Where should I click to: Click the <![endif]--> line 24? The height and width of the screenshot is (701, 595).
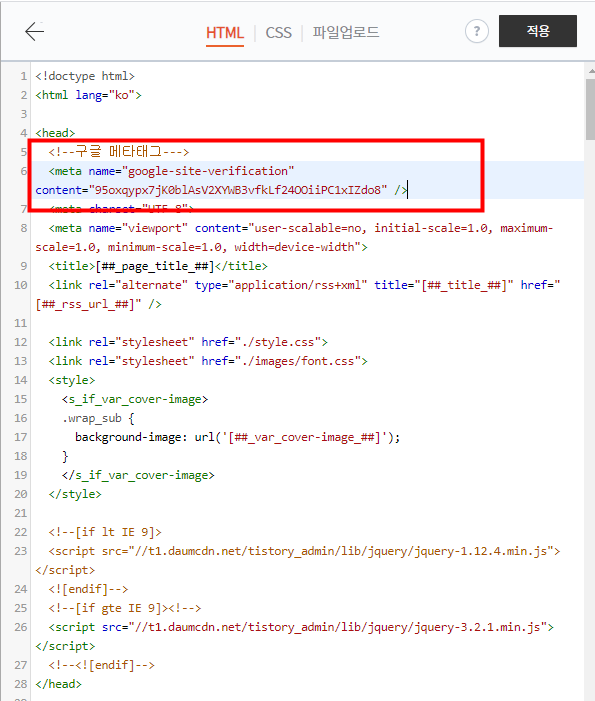(88, 589)
